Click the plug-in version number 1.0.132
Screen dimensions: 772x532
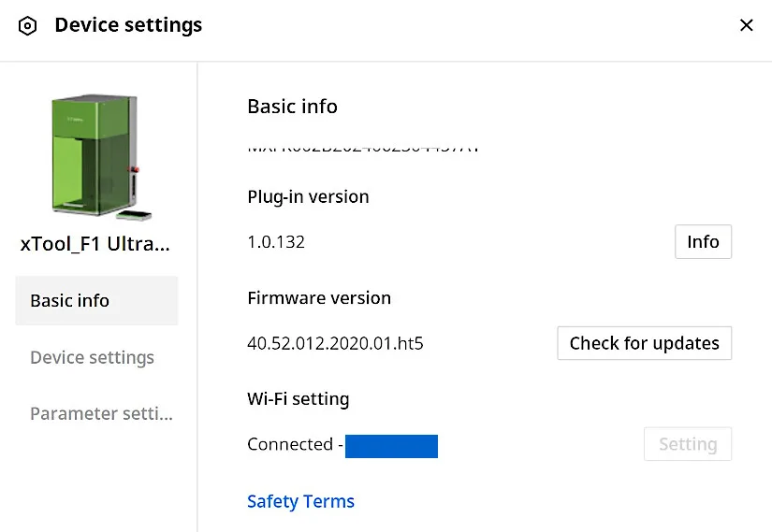276,242
